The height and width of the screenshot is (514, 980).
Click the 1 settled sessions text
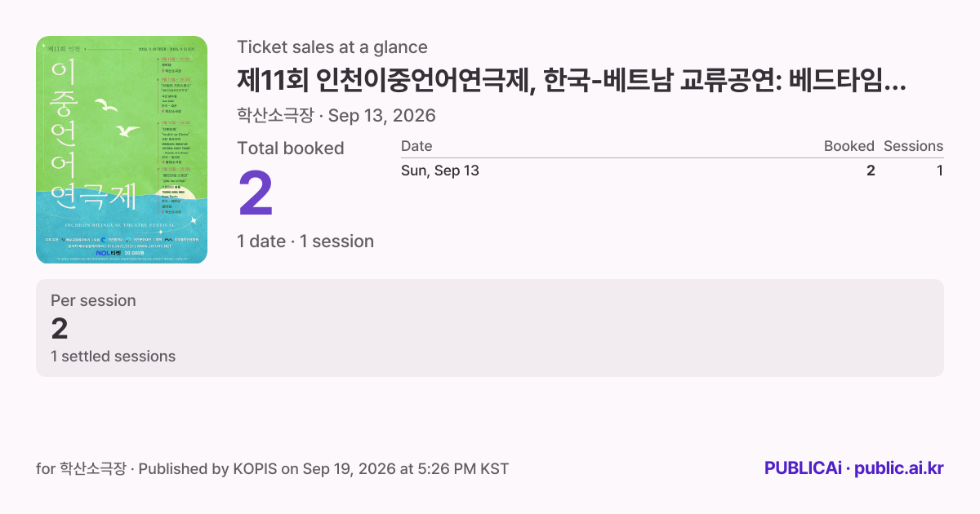coord(113,356)
